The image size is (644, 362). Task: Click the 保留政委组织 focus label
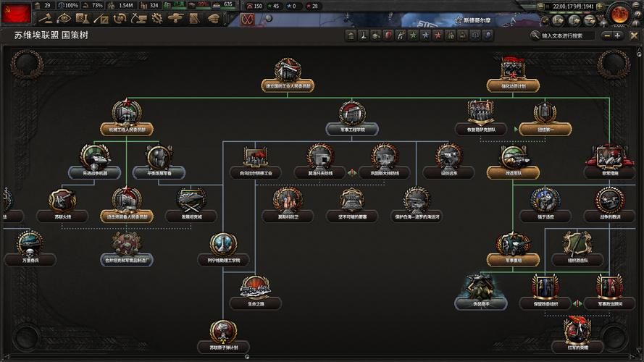pyautogui.click(x=545, y=304)
